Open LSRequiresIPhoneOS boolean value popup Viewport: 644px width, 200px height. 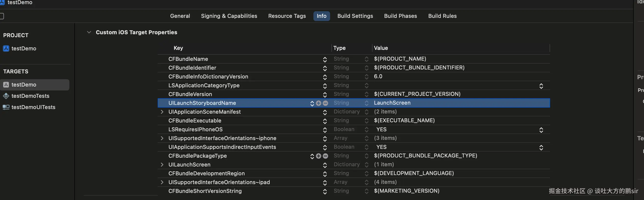click(x=541, y=130)
